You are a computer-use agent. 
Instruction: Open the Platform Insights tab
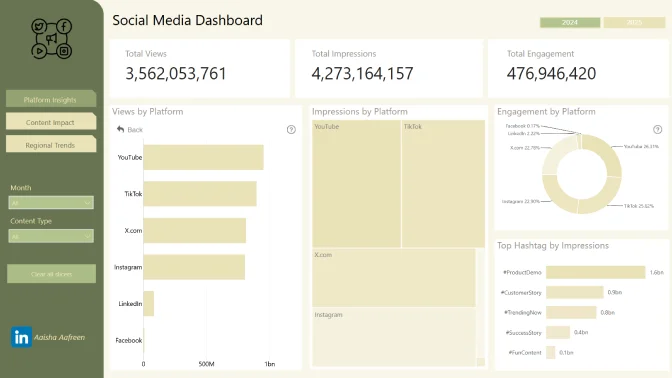coord(51,99)
